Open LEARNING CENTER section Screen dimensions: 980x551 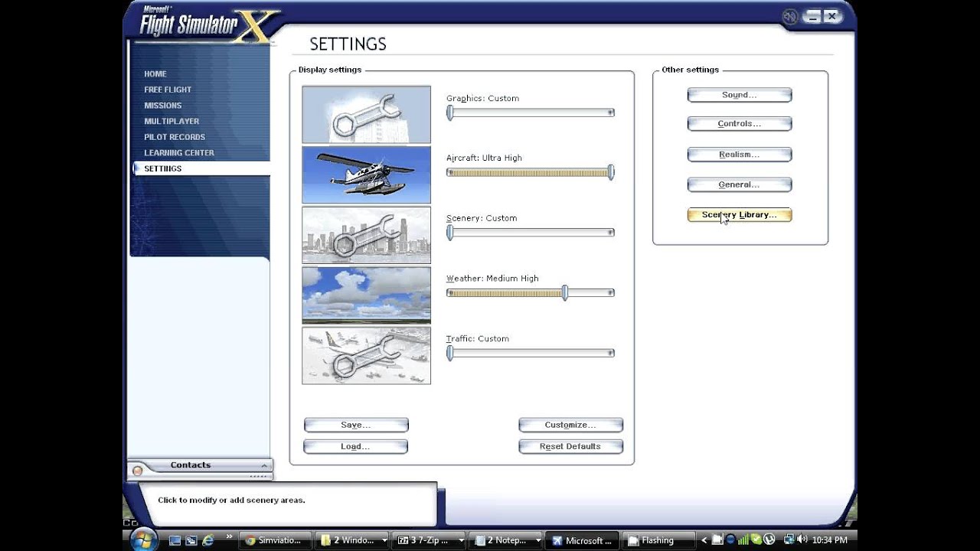coord(179,153)
